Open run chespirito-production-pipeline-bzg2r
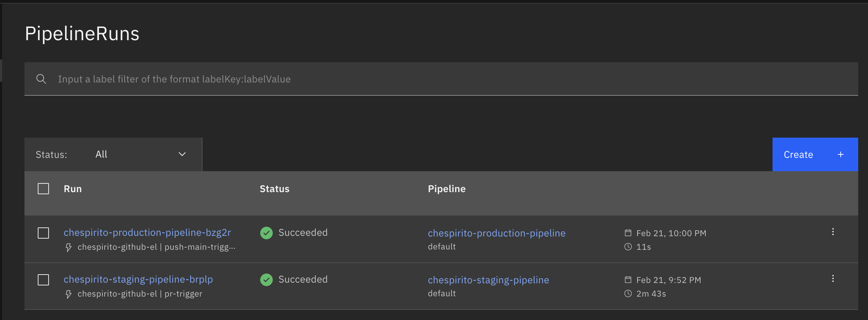Viewport: 868px width, 320px height. coord(147,233)
